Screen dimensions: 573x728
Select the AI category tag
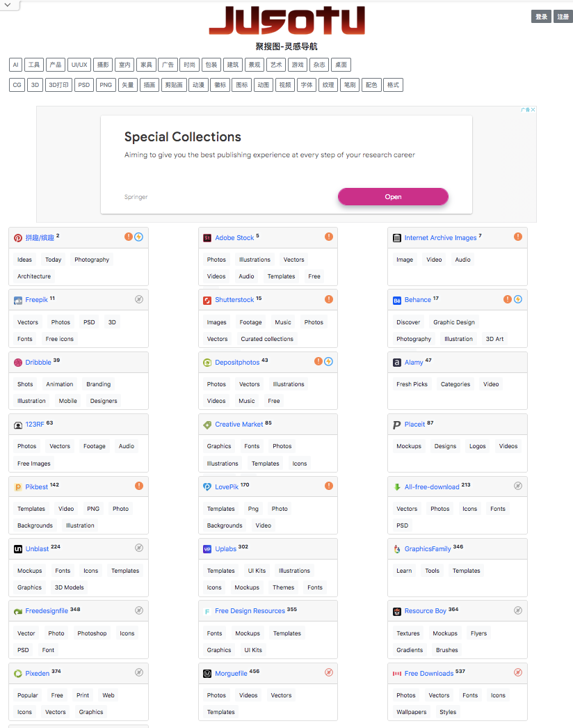(x=15, y=65)
